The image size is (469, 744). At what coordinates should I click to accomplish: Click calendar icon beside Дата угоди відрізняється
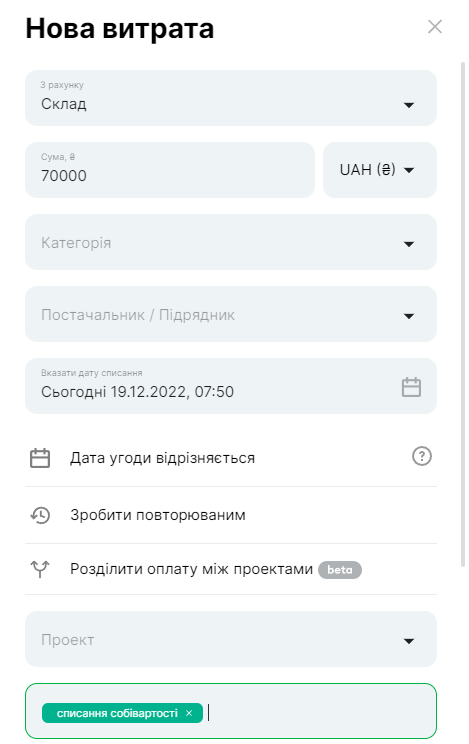40,458
